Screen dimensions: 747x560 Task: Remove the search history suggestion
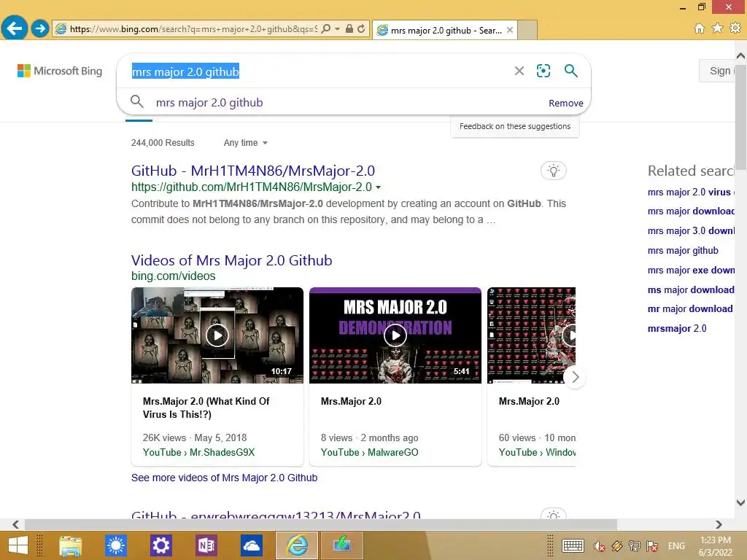click(566, 103)
